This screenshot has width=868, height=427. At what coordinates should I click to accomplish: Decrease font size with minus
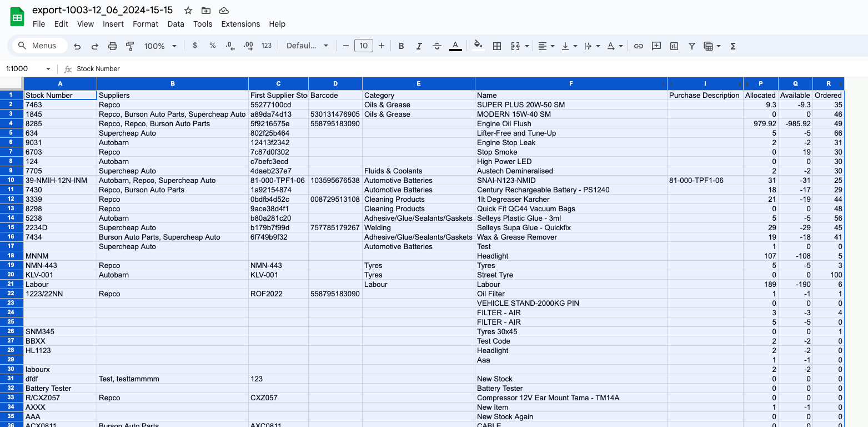(346, 46)
